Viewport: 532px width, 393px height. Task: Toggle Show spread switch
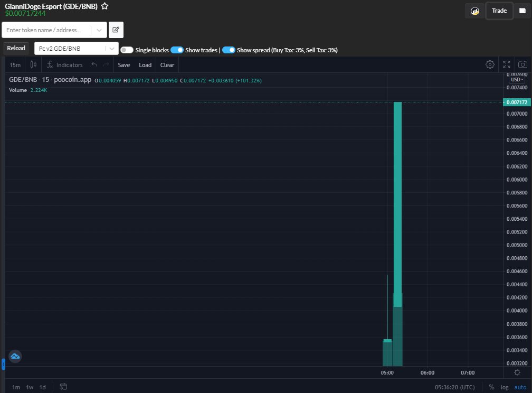229,50
